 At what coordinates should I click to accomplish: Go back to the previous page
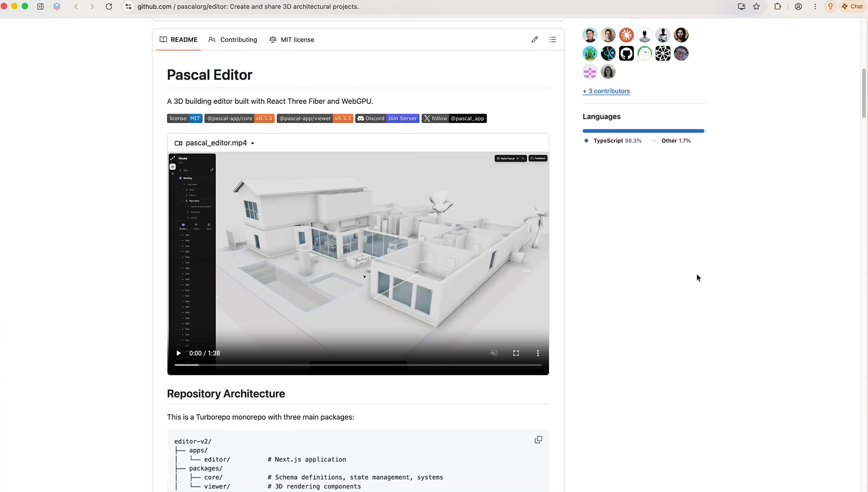pos(76,6)
